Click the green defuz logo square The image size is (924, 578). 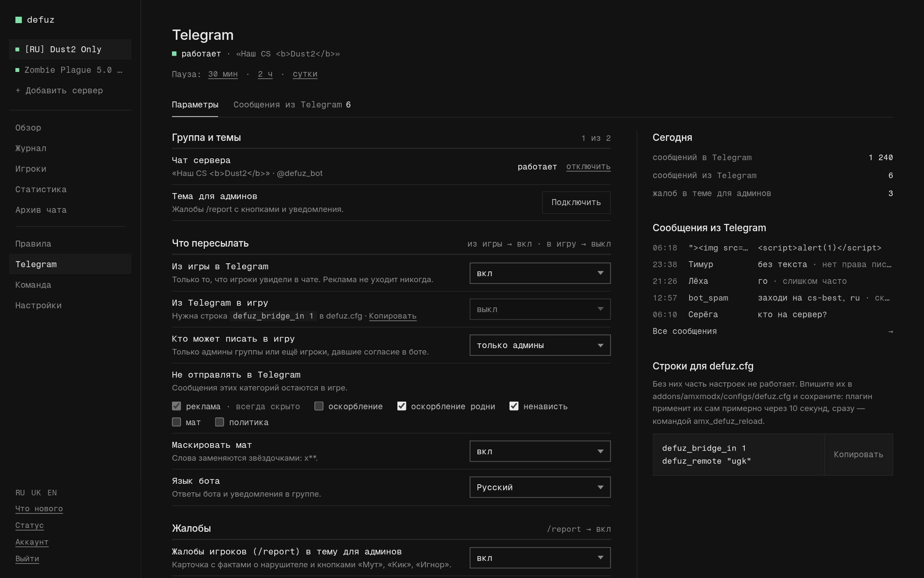point(18,20)
